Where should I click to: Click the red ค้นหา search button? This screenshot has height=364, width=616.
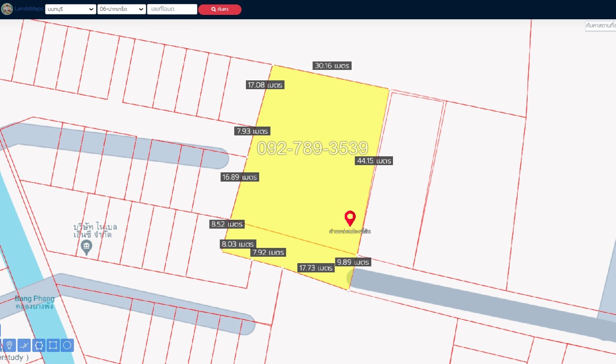[220, 9]
